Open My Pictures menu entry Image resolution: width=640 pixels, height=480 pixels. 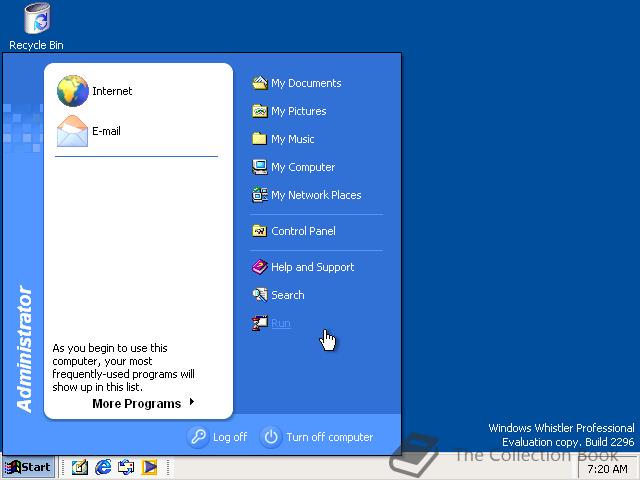[299, 111]
